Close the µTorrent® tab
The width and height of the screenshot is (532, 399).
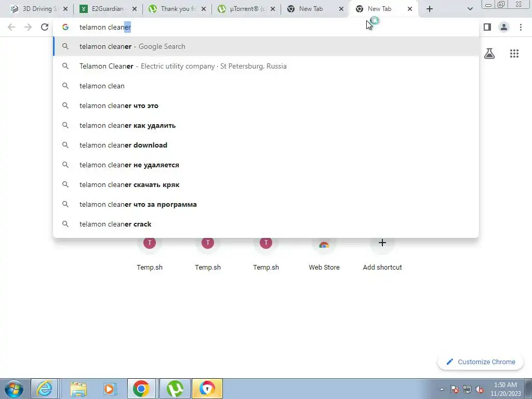(x=273, y=9)
